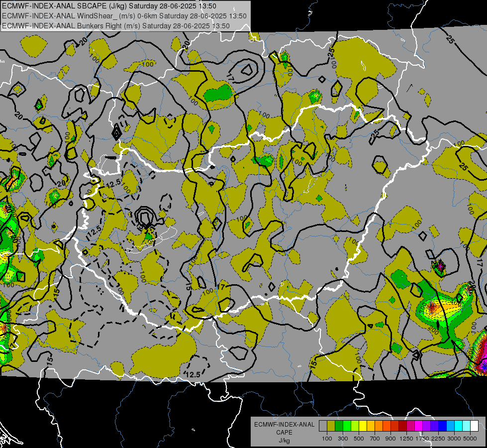487x448 pixels.
Task: Click the gray swatch in the CAPE legend
Action: (323, 426)
